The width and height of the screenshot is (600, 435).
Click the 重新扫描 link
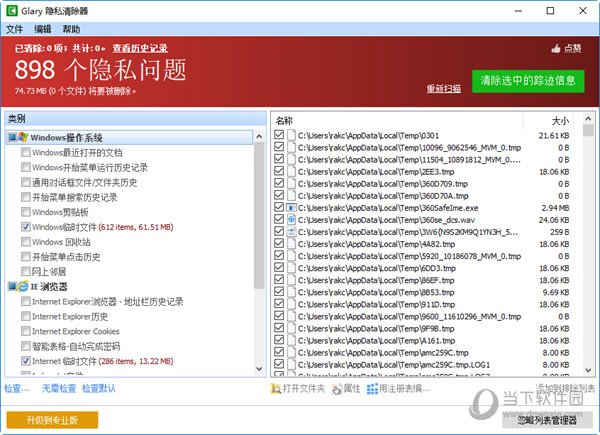(444, 88)
